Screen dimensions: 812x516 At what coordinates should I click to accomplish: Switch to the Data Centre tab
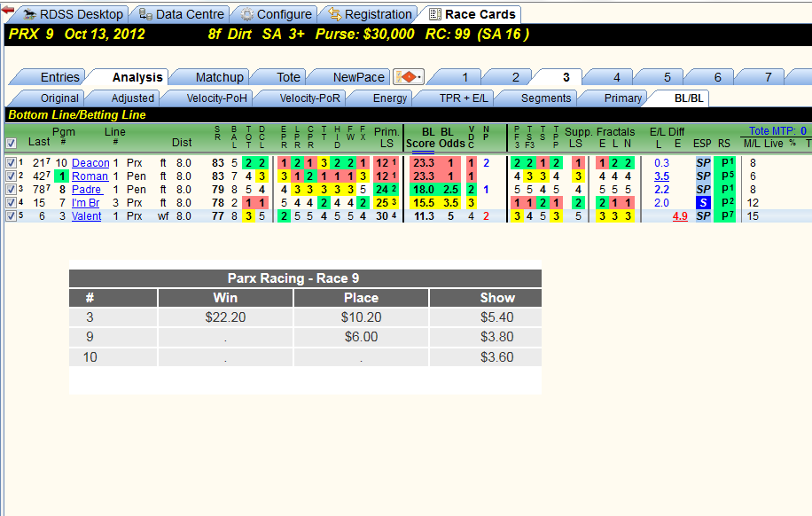click(183, 14)
